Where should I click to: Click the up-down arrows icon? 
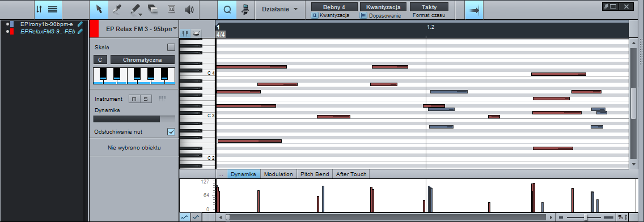39,9
